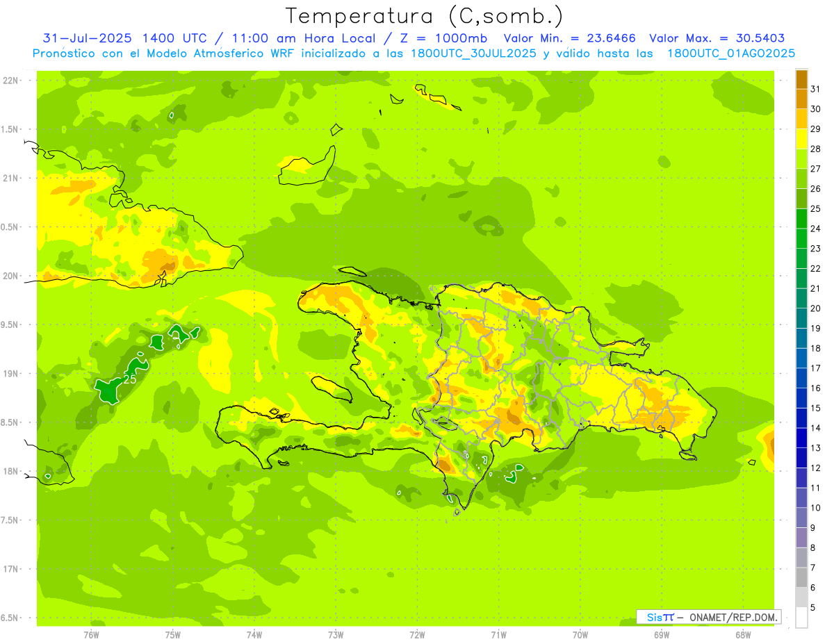Click the "9.5N" latitude axis label
Viewport: 834px width, 644px height.
tap(10, 324)
